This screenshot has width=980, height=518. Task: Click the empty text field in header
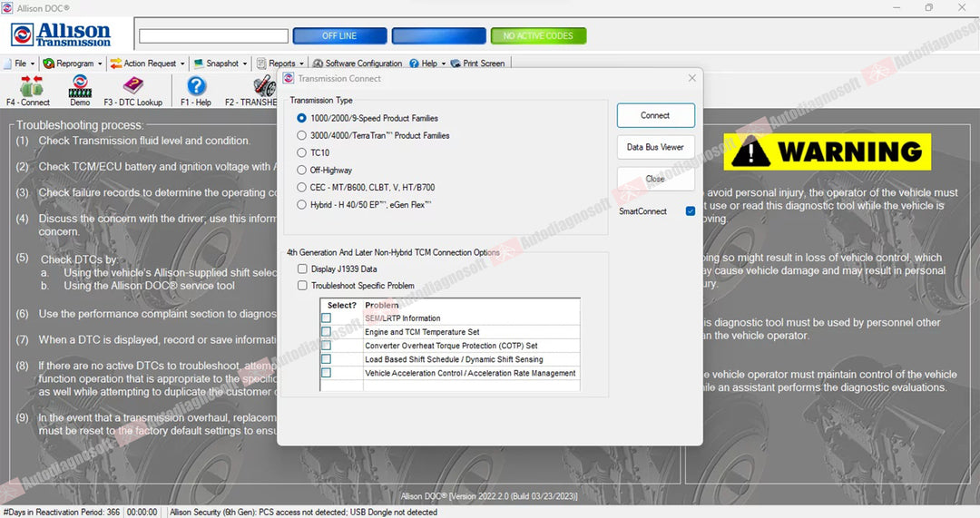coord(214,36)
